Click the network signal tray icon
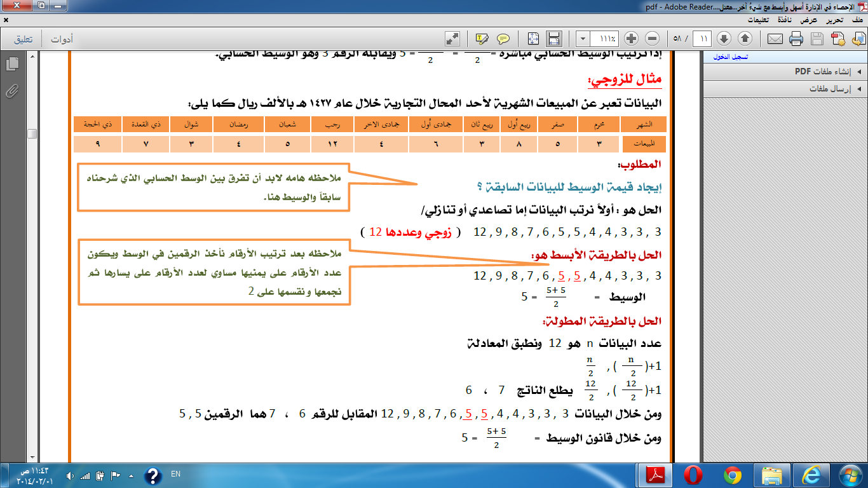The image size is (868, 488). tap(86, 475)
